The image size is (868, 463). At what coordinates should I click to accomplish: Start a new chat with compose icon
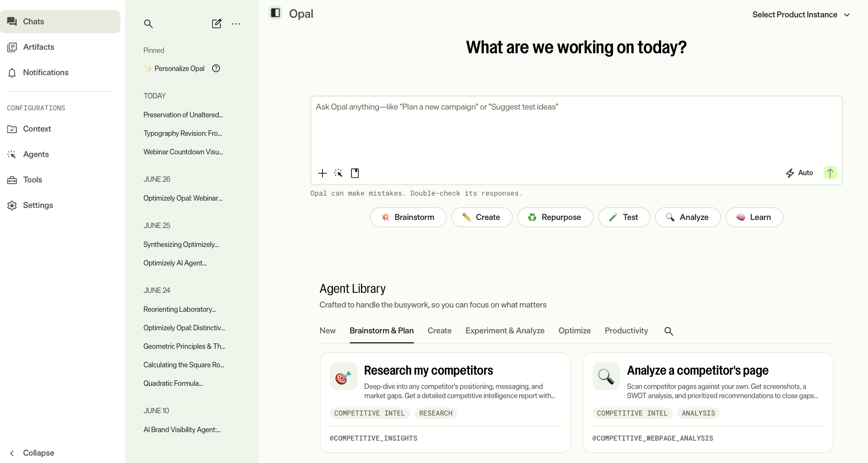coord(217,24)
